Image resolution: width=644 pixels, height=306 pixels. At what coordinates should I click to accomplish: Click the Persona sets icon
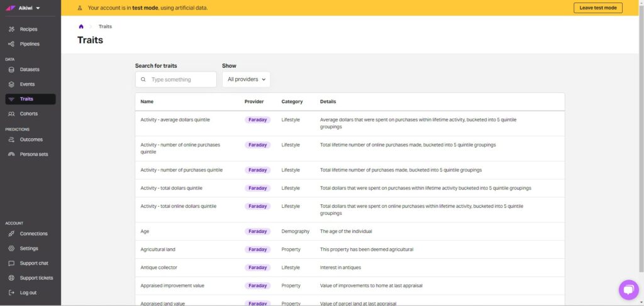[11, 154]
